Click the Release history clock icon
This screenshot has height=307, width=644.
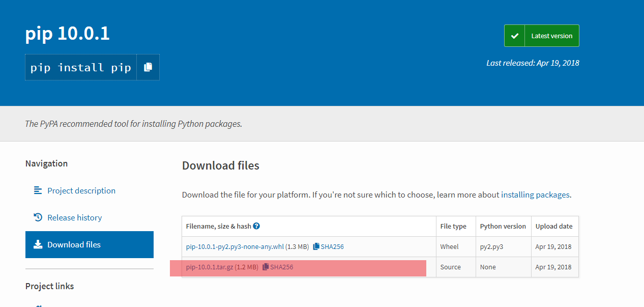[x=38, y=217]
